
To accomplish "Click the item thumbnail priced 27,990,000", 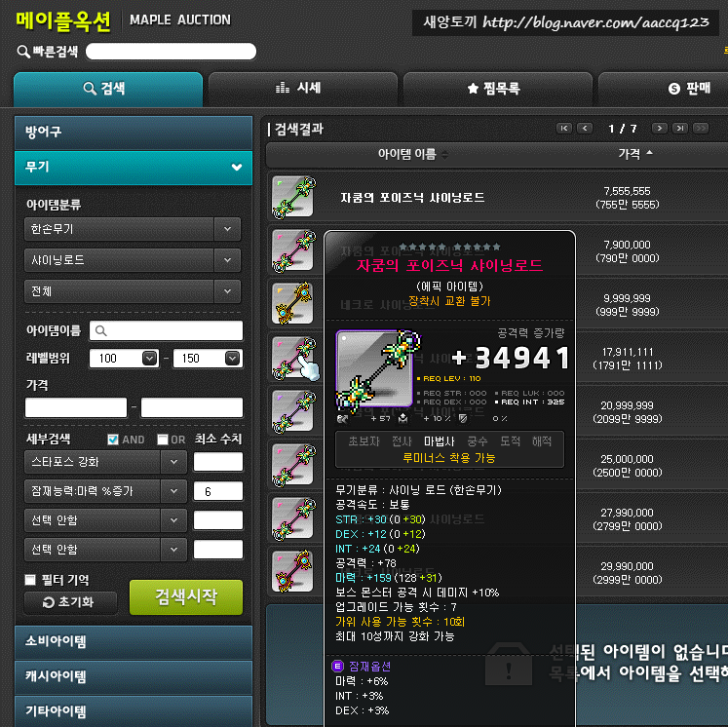I will [x=293, y=518].
